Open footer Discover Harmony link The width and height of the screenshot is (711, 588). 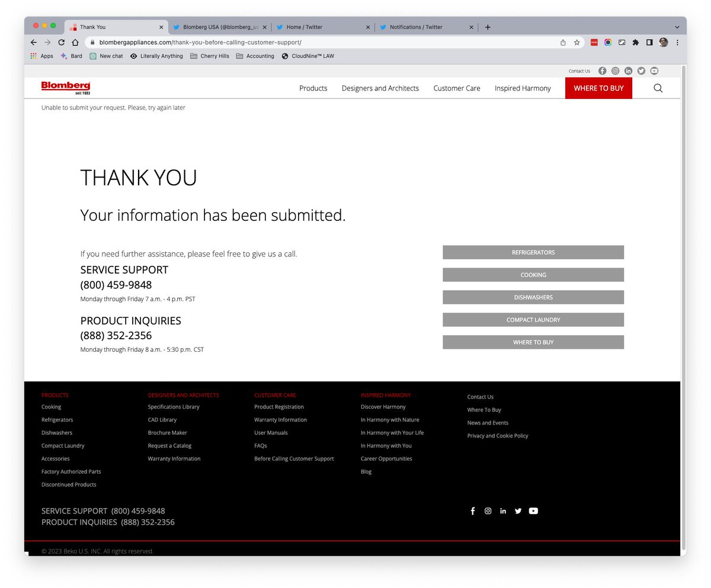383,407
